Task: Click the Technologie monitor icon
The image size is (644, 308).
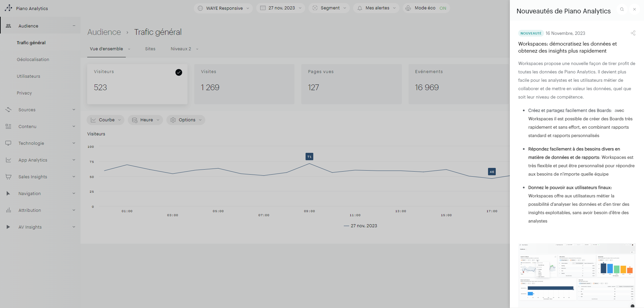Action: coord(8,143)
